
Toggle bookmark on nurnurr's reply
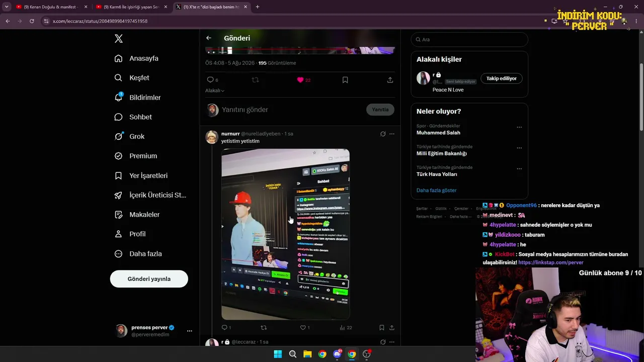(382, 328)
